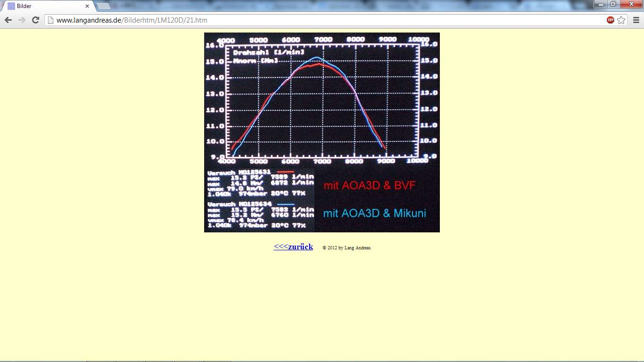Click the browser forward arrow
This screenshot has width=644, height=362.
tap(22, 20)
